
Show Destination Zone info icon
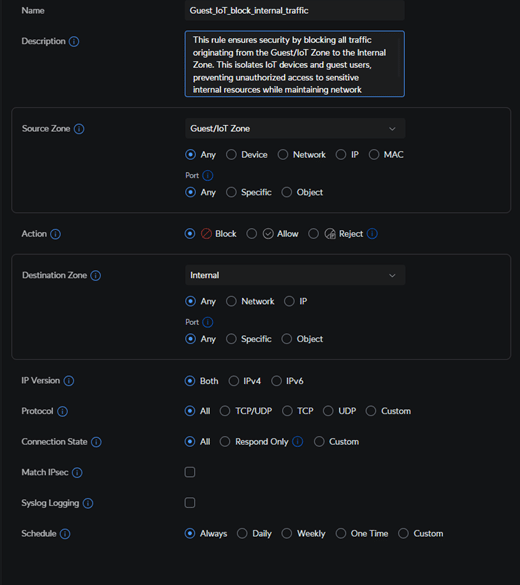pyautogui.click(x=95, y=275)
